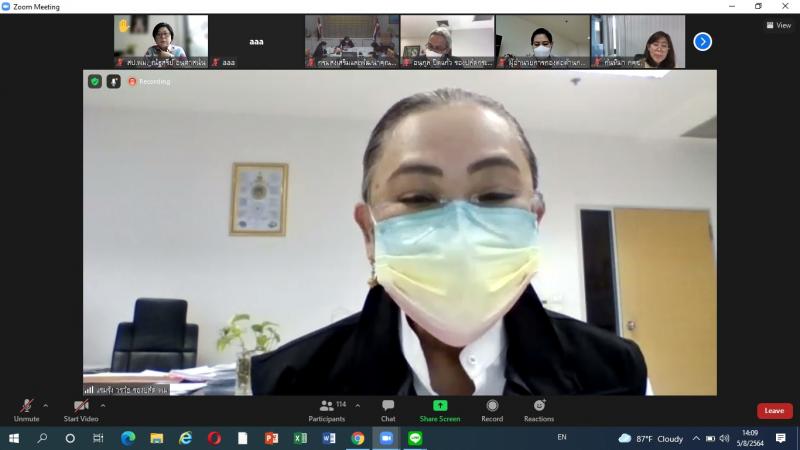This screenshot has height=450, width=800.
Task: Switch to Excel on the taskbar
Action: click(x=300, y=438)
